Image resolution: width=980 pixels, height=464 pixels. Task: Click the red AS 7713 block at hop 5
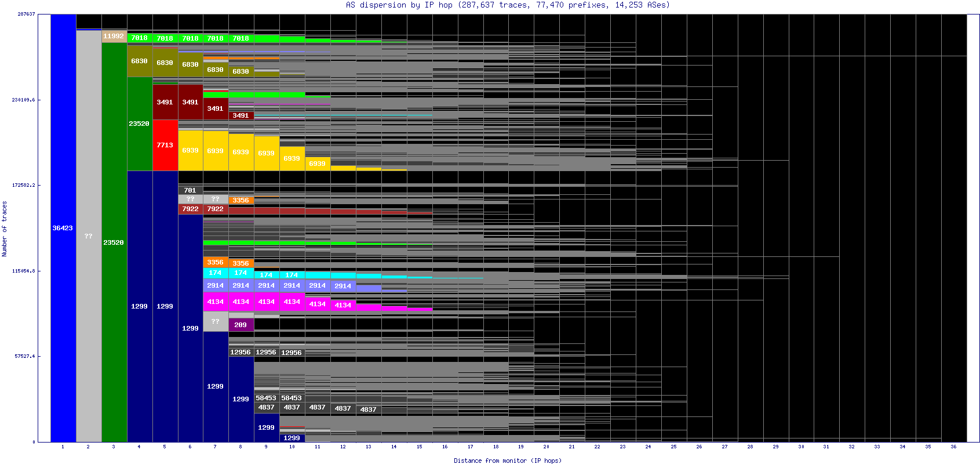click(165, 145)
